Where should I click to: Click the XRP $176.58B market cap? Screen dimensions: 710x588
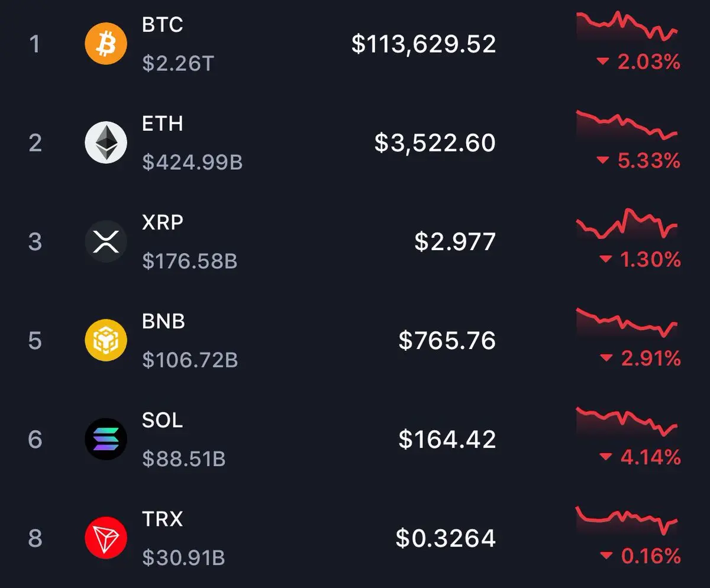(x=190, y=261)
